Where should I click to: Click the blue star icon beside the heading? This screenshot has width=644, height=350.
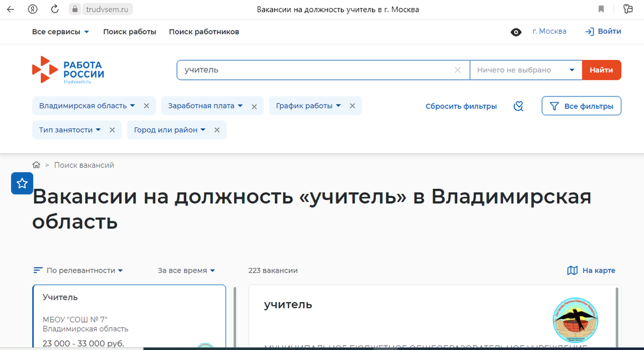click(x=21, y=183)
